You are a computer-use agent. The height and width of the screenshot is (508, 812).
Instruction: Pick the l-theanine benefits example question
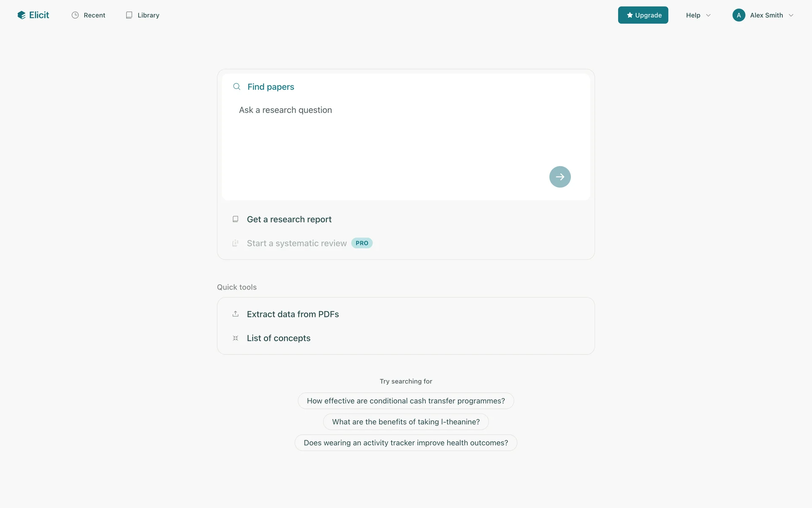coord(406,422)
